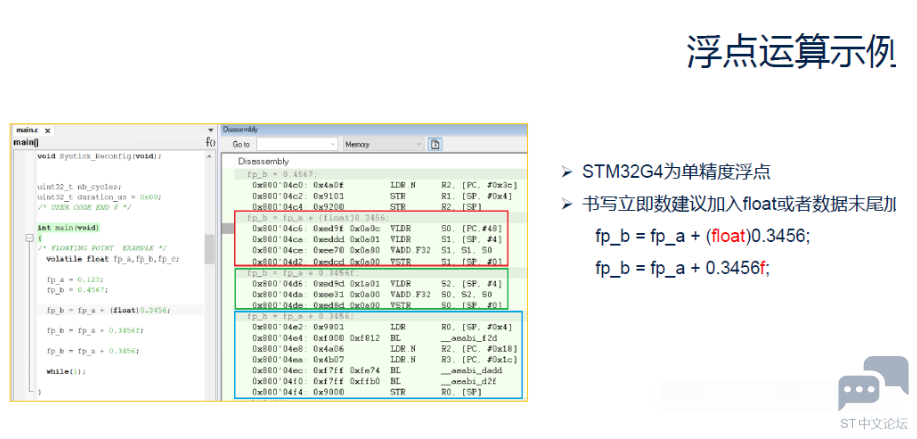
Task: Open the editor tab list dropdown arrow
Action: tap(211, 130)
